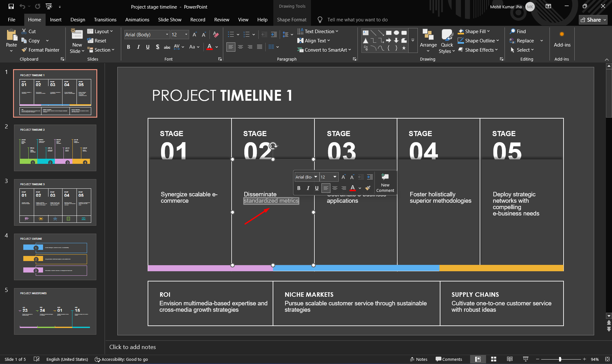Open the File menu
The height and width of the screenshot is (364, 612).
[11, 19]
